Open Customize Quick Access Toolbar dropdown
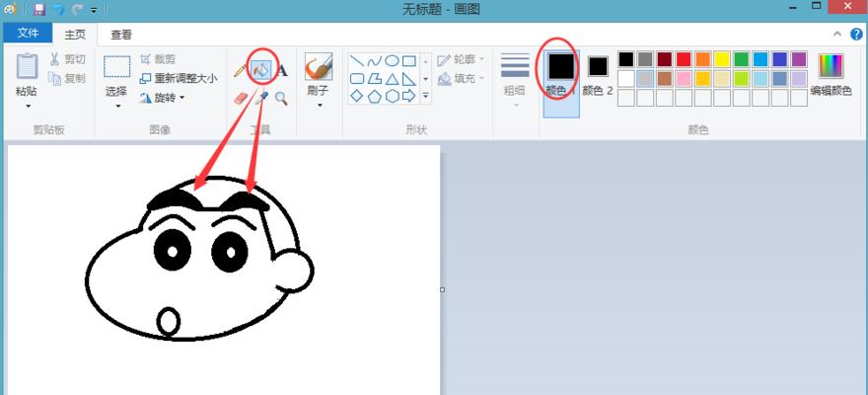This screenshot has height=395, width=868. point(94,10)
